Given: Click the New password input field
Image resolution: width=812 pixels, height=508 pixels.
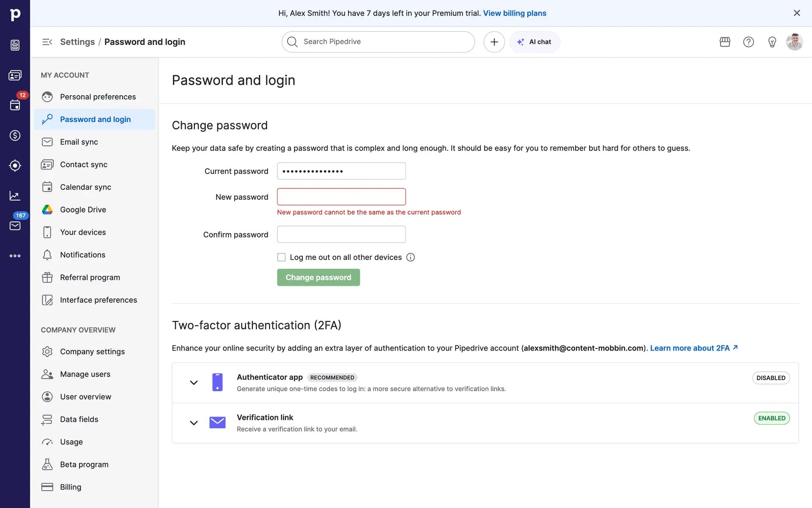Looking at the screenshot, I should 341,197.
